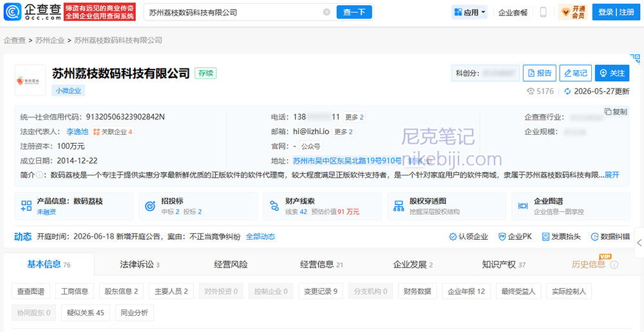Click the 关注 follow button
The width and height of the screenshot is (644, 332).
tap(612, 73)
